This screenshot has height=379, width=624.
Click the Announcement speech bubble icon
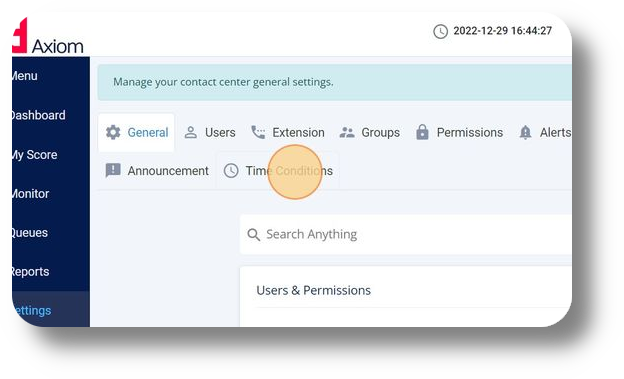point(113,170)
